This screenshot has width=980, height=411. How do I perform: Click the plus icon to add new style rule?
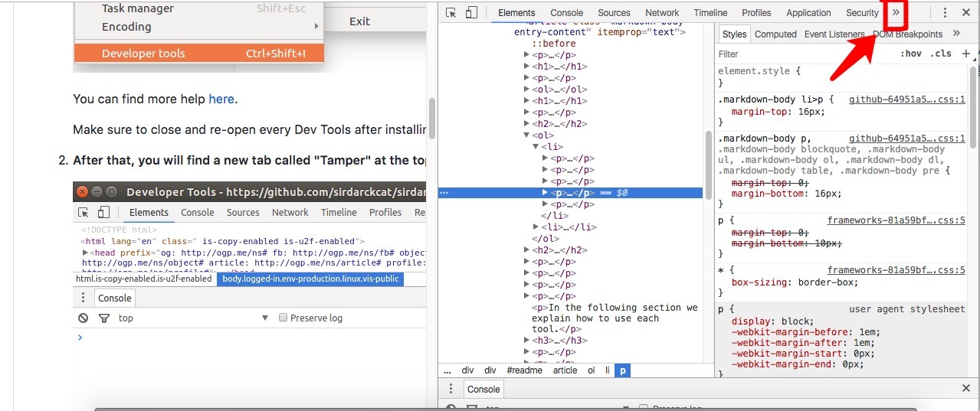point(965,54)
